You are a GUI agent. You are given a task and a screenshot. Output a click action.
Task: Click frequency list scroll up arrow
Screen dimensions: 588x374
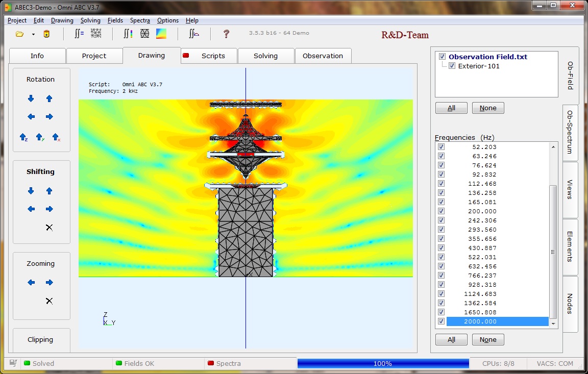coord(553,147)
